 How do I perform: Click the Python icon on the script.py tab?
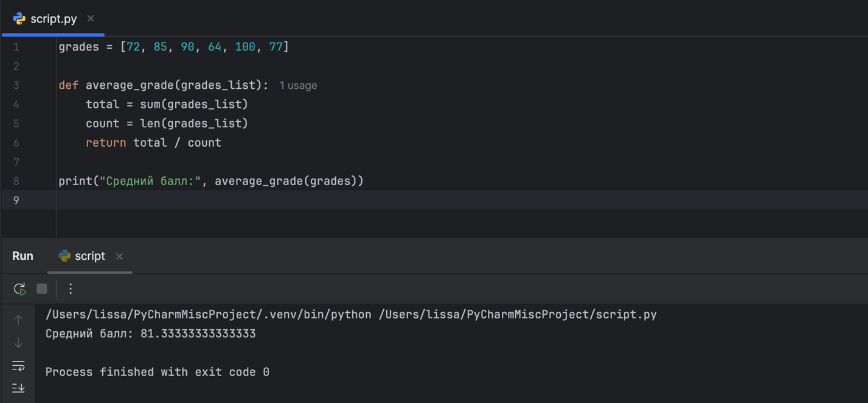(x=19, y=19)
